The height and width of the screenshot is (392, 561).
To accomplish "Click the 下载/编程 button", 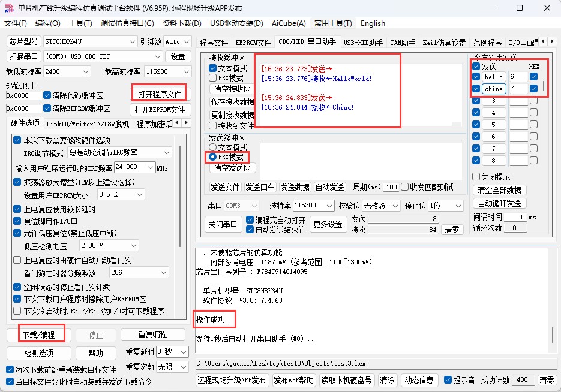I will click(x=38, y=335).
